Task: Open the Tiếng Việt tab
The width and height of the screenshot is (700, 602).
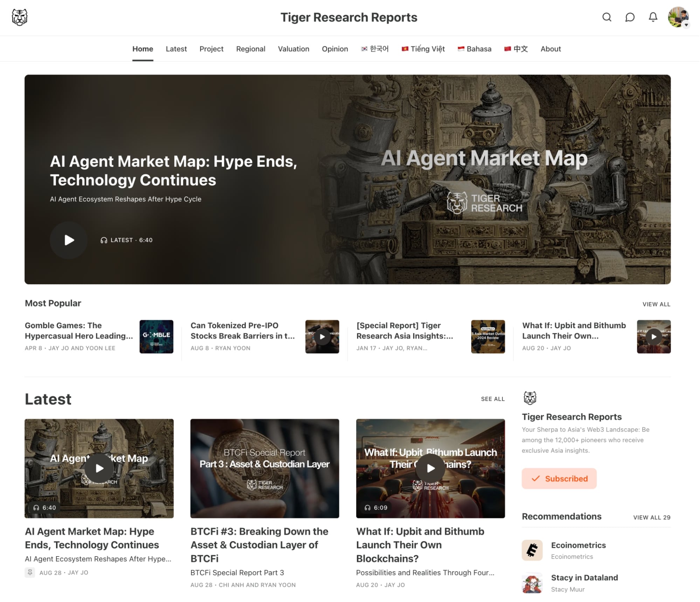Action: (423, 49)
